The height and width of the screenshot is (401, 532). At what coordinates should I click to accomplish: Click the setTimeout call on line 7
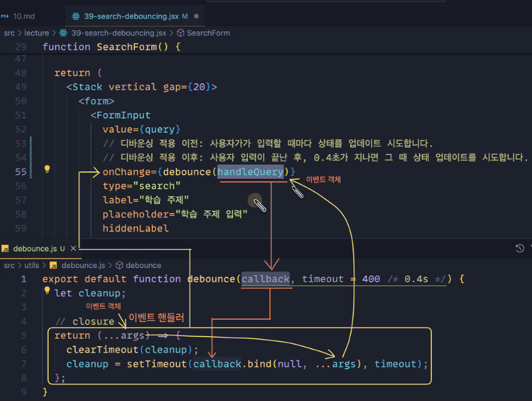(x=157, y=364)
